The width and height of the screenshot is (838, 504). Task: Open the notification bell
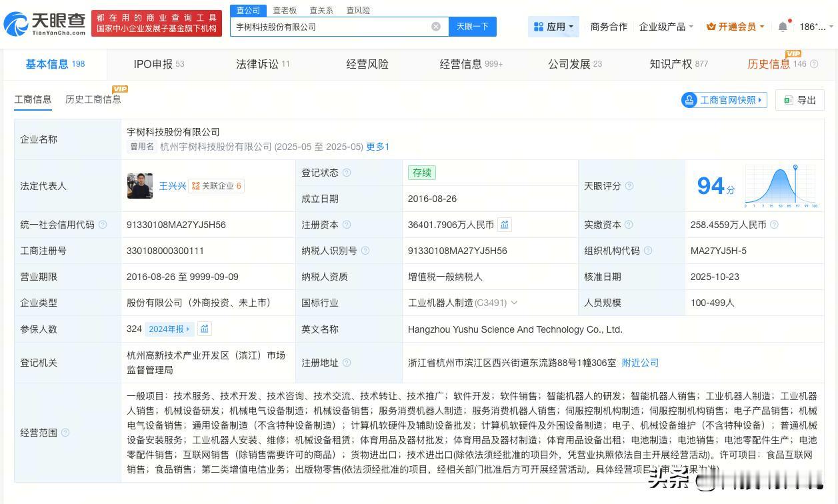click(783, 27)
